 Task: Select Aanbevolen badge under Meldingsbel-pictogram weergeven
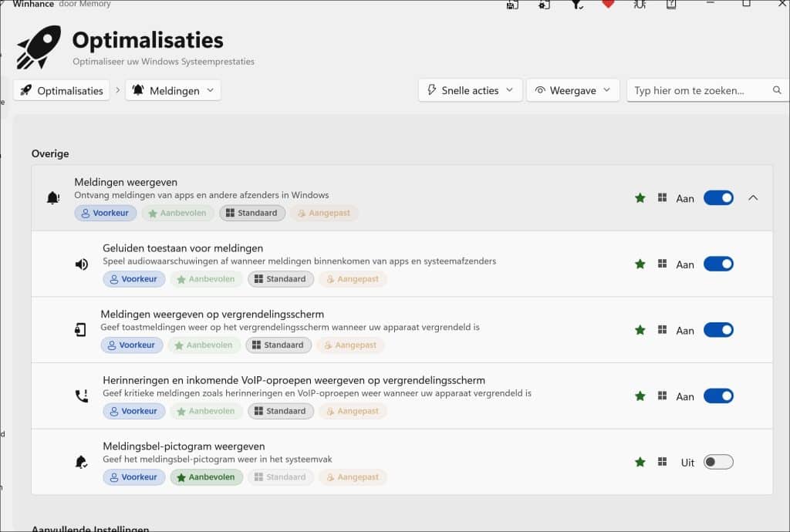click(x=206, y=476)
